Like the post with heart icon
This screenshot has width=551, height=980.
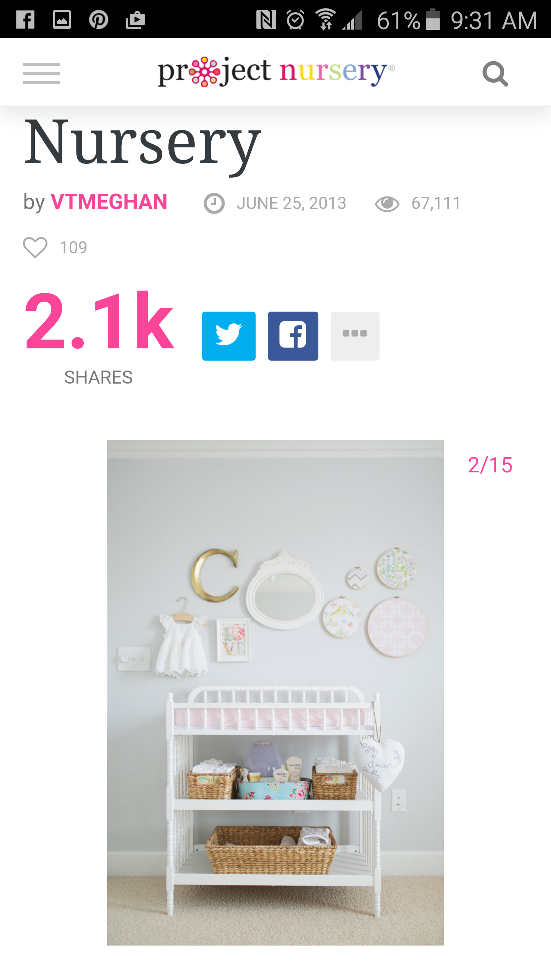pos(35,247)
